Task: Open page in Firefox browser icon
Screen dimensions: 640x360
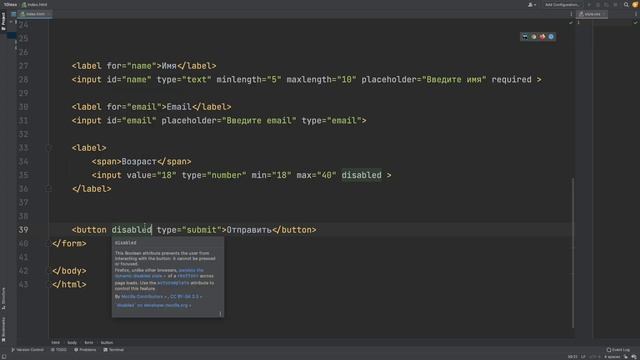Action: pos(542,37)
